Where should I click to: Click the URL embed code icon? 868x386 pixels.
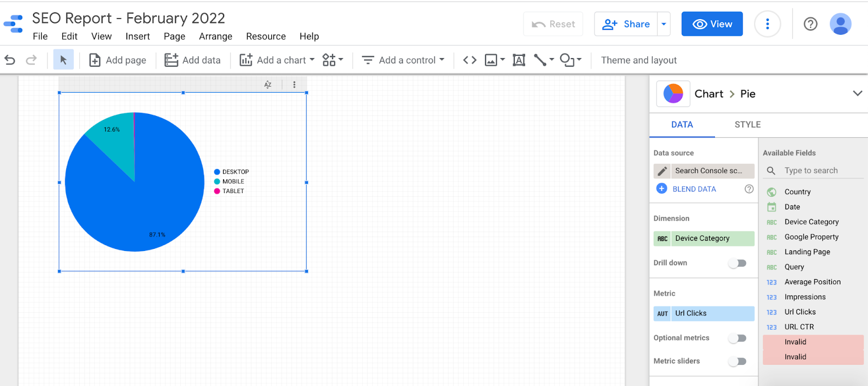pos(470,60)
